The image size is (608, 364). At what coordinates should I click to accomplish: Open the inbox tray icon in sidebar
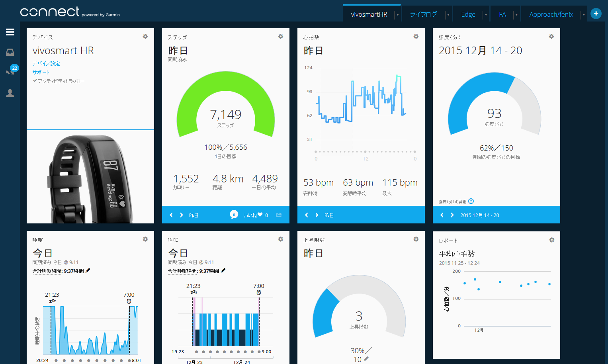(x=10, y=52)
